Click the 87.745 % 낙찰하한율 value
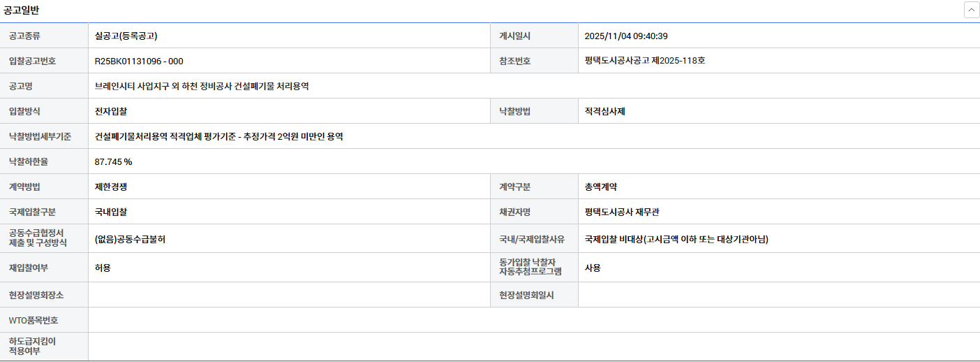Image resolution: width=980 pixels, height=362 pixels. (113, 162)
